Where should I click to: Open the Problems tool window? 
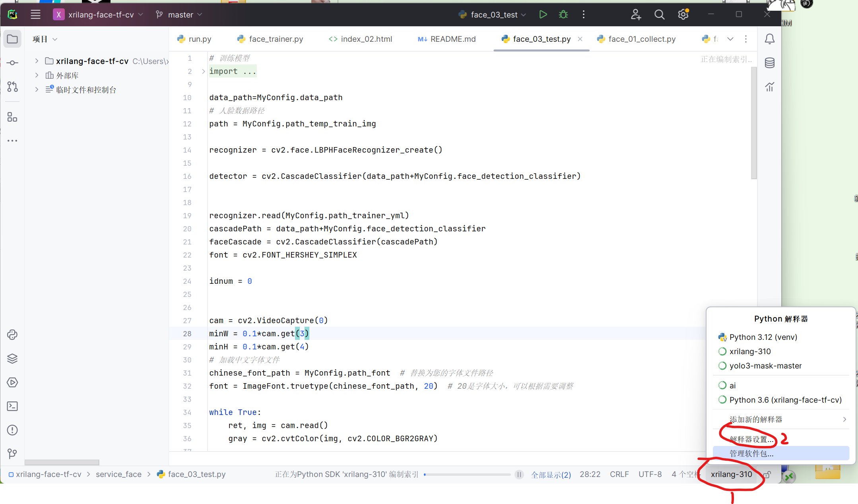pos(12,430)
